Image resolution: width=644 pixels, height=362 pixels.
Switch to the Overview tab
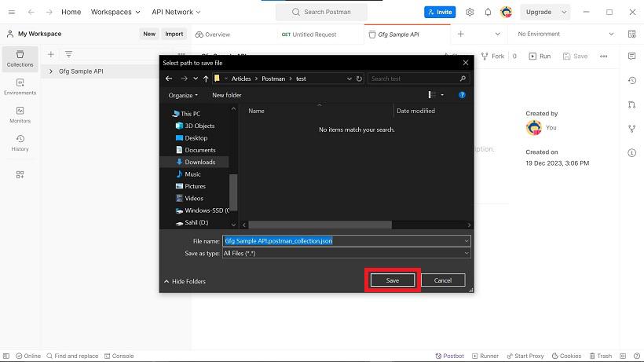point(213,35)
